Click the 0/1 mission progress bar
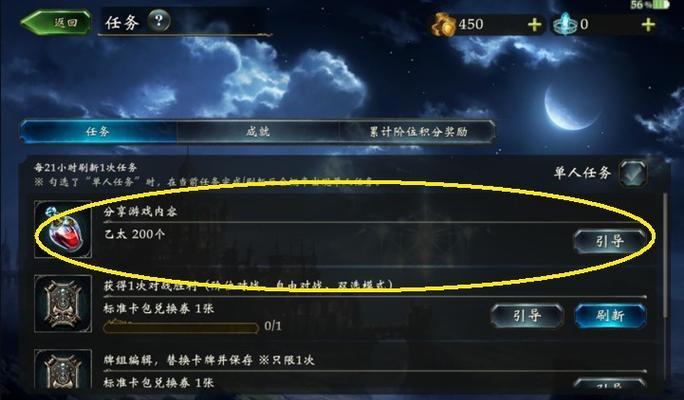The image size is (684, 400). coord(181,327)
